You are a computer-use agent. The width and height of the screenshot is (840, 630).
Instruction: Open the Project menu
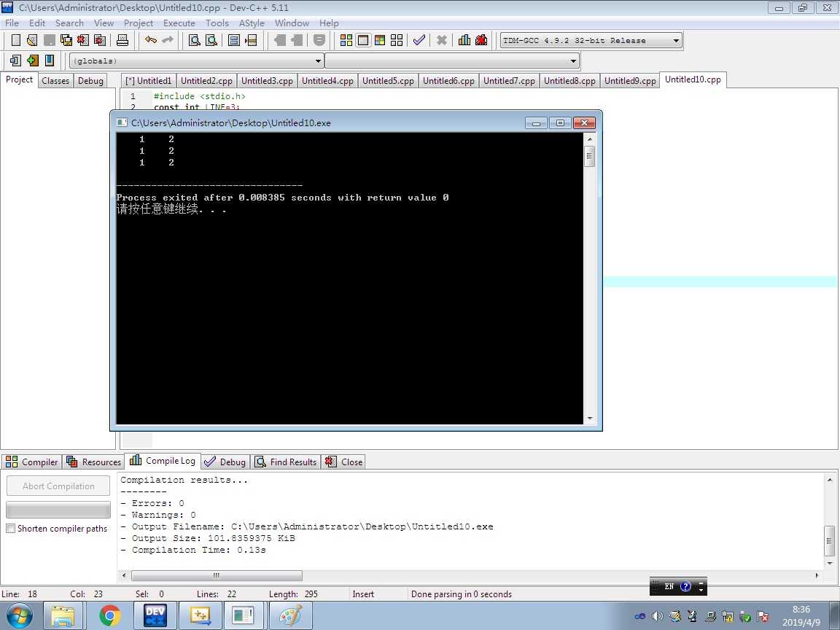pos(139,23)
